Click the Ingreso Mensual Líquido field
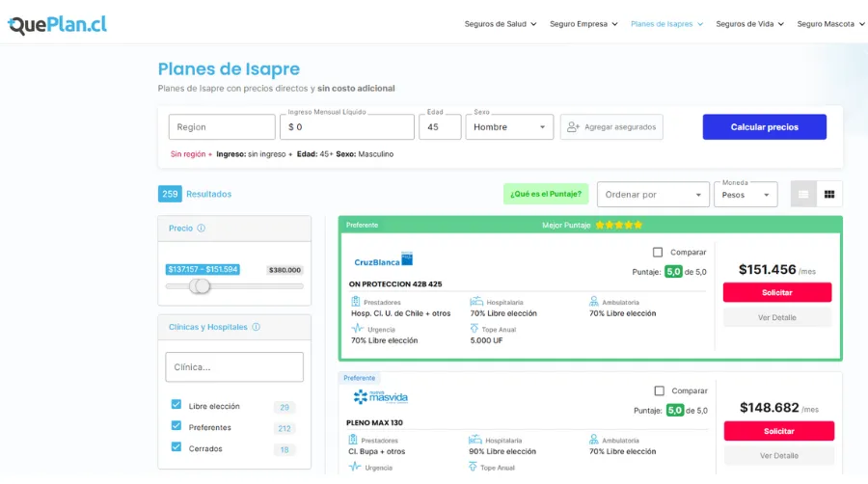Image resolution: width=868 pixels, height=484 pixels. point(347,126)
